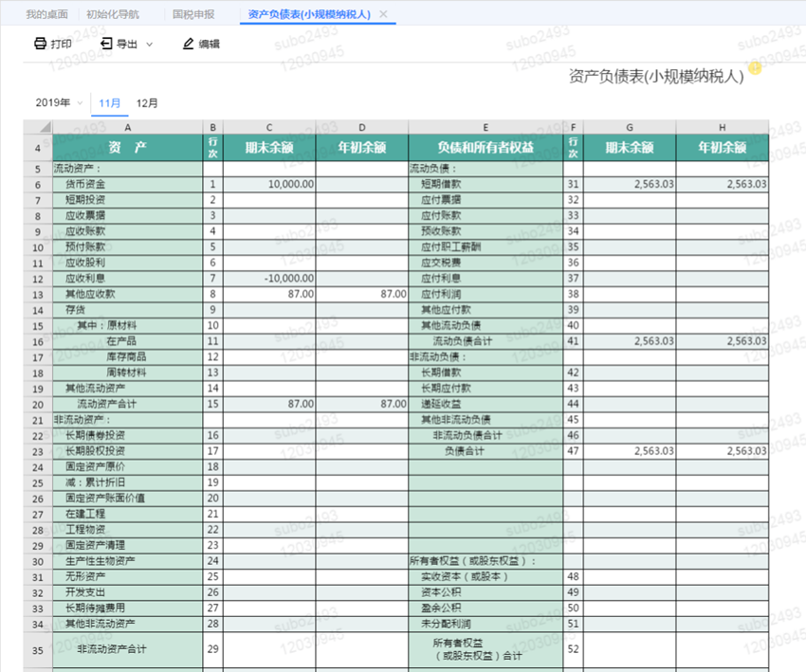Click the 应收票据 cell
This screenshot has width=806, height=672.
coord(127,216)
